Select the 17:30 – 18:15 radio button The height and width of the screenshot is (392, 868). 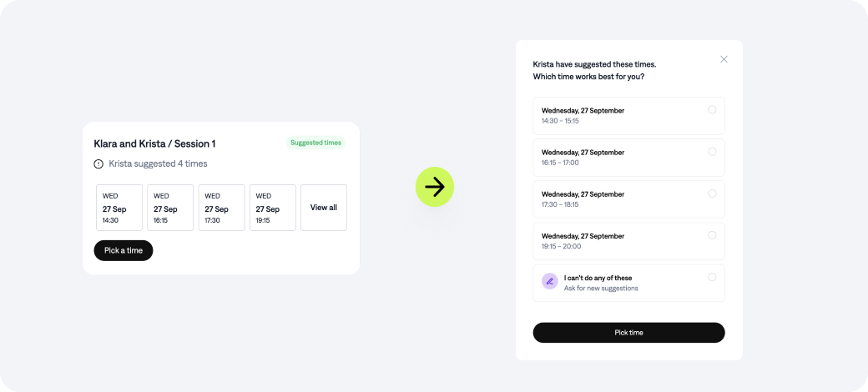pos(712,193)
